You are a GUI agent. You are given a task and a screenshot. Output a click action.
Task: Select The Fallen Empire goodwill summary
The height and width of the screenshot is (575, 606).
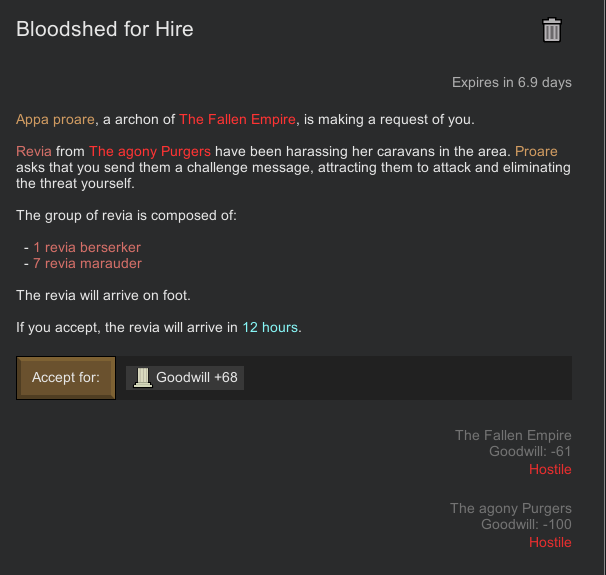pyautogui.click(x=513, y=452)
